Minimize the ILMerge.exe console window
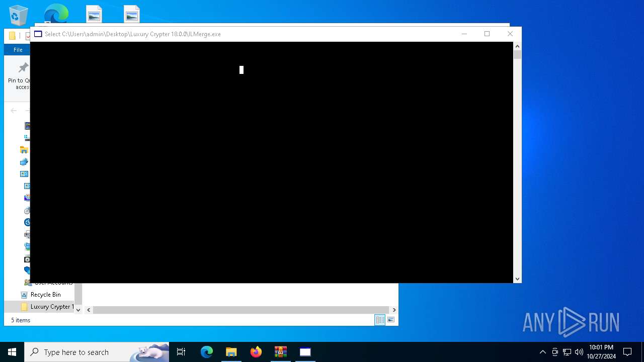 464,34
